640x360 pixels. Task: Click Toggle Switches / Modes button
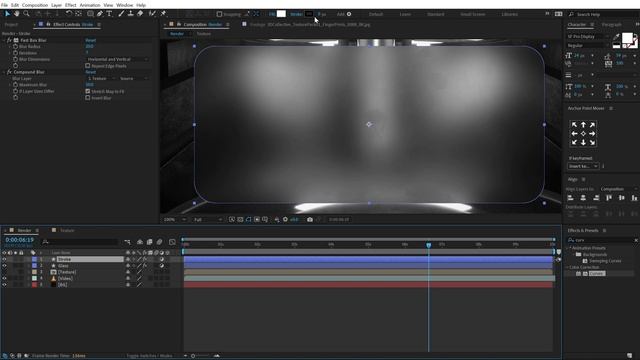[149, 356]
